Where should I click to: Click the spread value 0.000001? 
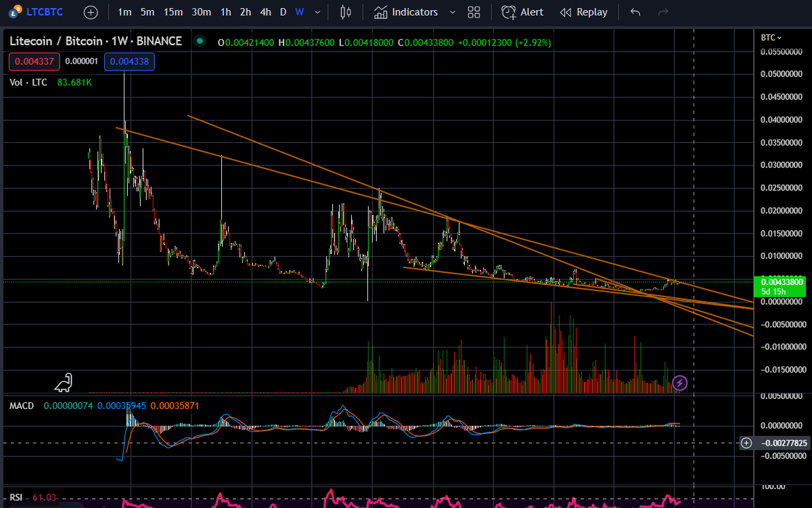82,62
